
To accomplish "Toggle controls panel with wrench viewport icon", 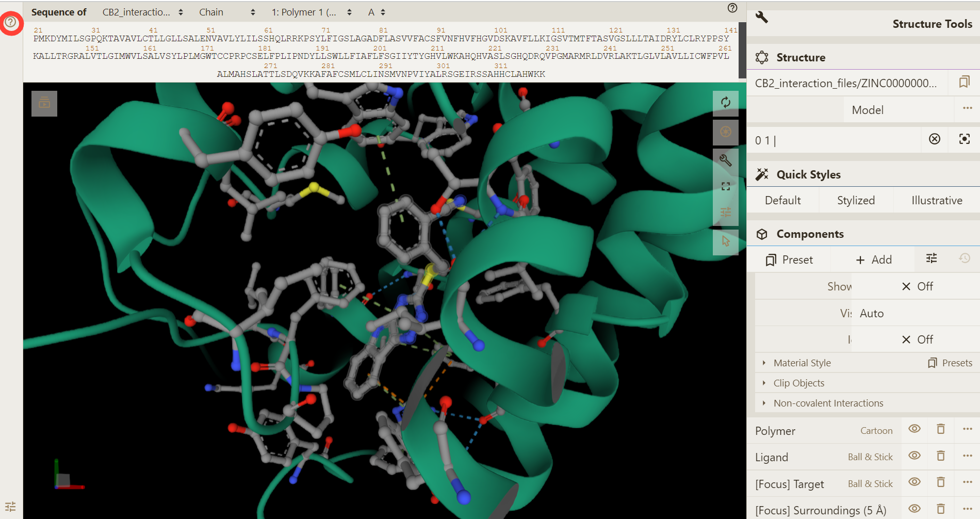I will pyautogui.click(x=725, y=160).
